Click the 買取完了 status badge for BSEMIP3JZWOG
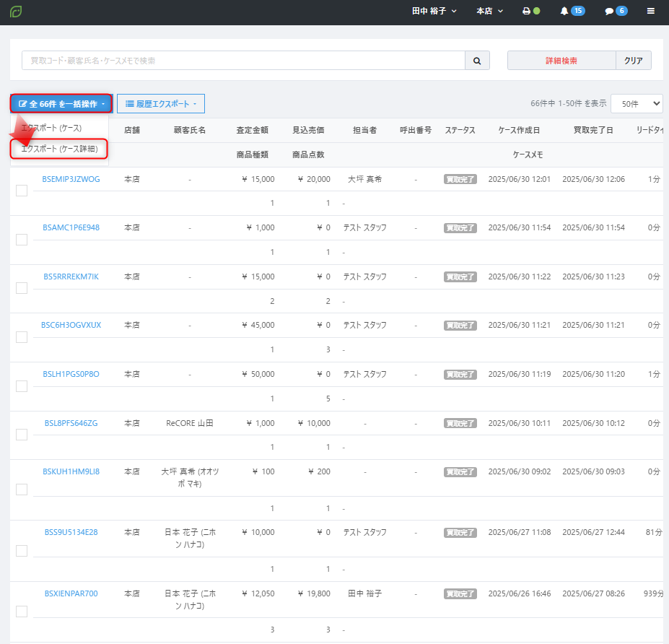 tap(460, 179)
